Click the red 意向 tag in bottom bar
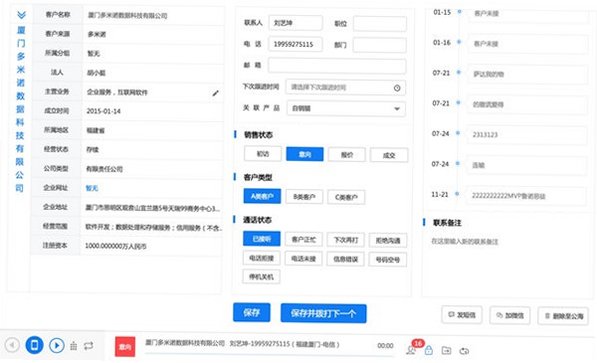 click(x=125, y=347)
